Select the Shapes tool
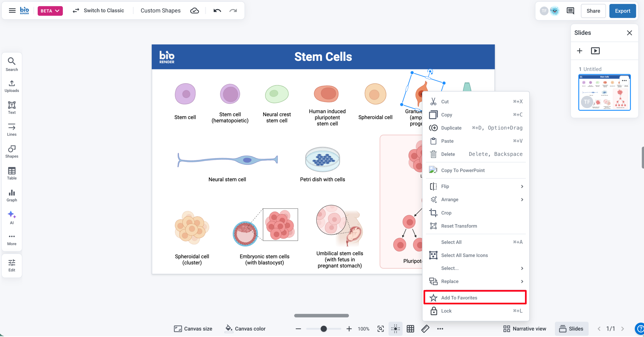This screenshot has height=337, width=644. tap(12, 151)
